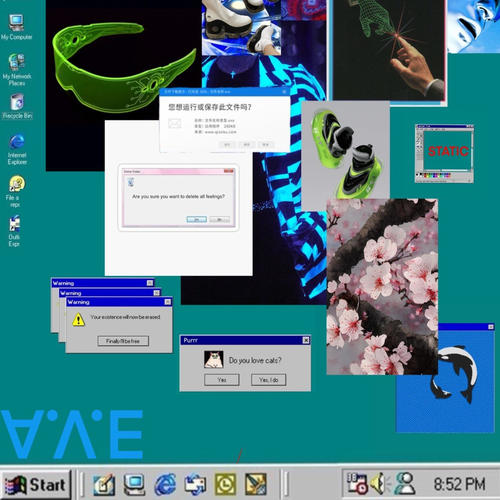
Task: Click the STATIC paint window thumbnail
Action: (444, 153)
